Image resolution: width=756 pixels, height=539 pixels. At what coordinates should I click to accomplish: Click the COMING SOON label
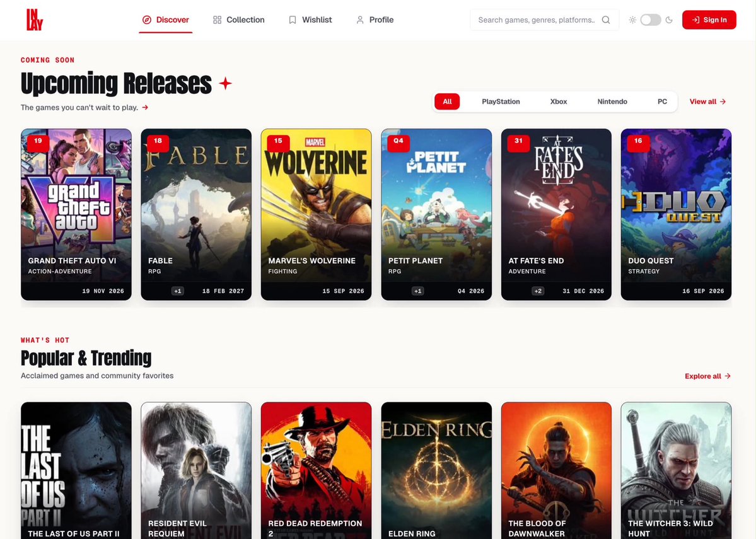47,60
